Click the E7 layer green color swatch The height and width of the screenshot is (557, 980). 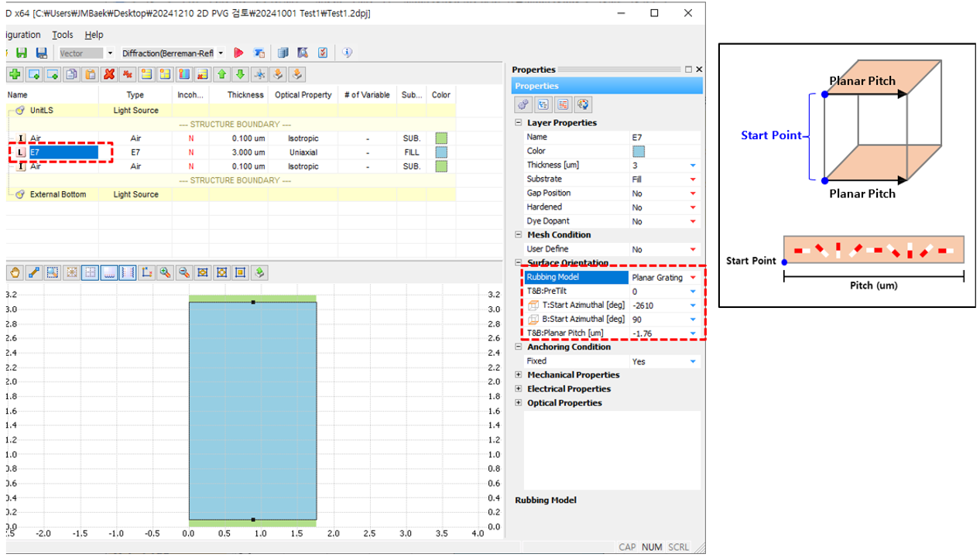click(441, 152)
